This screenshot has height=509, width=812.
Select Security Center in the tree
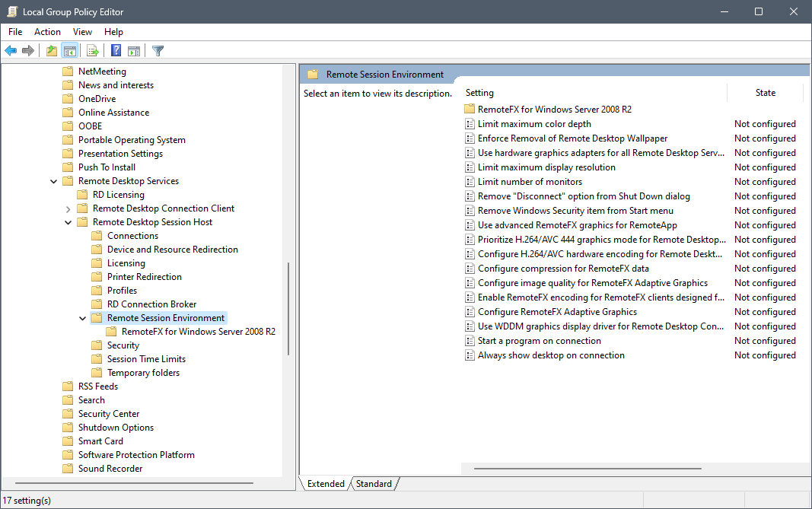tap(109, 414)
